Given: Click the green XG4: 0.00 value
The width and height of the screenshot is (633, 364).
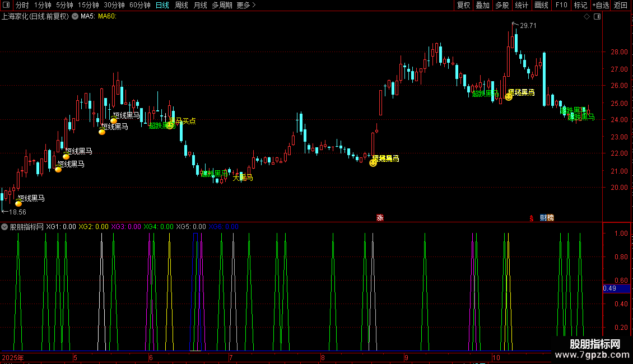Looking at the screenshot, I should tap(158, 227).
